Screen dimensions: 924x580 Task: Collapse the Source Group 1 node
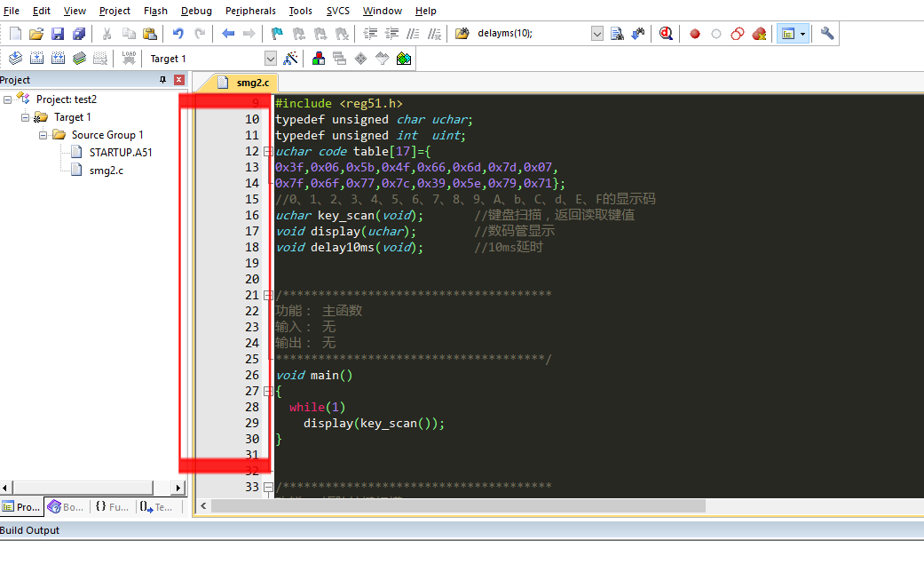(43, 135)
